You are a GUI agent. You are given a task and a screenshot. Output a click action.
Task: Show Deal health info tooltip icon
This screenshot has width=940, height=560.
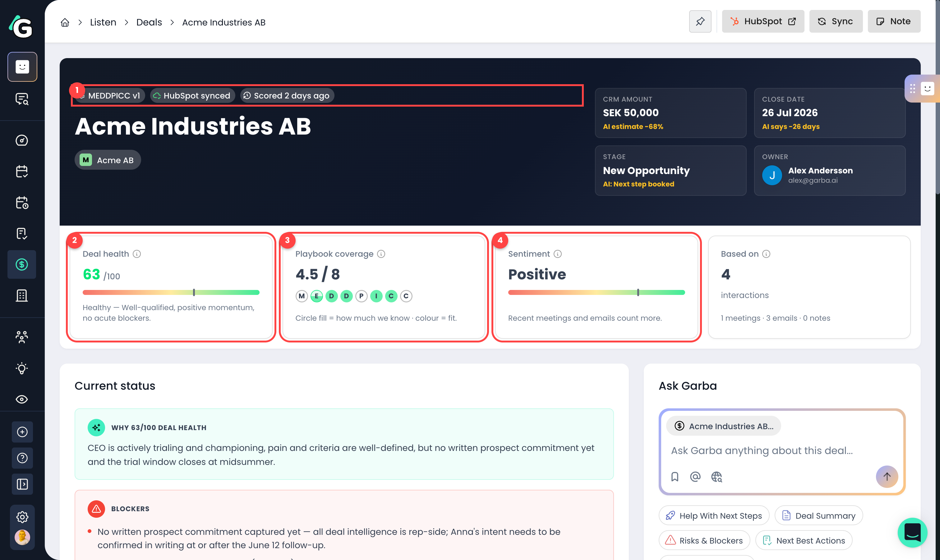point(137,254)
